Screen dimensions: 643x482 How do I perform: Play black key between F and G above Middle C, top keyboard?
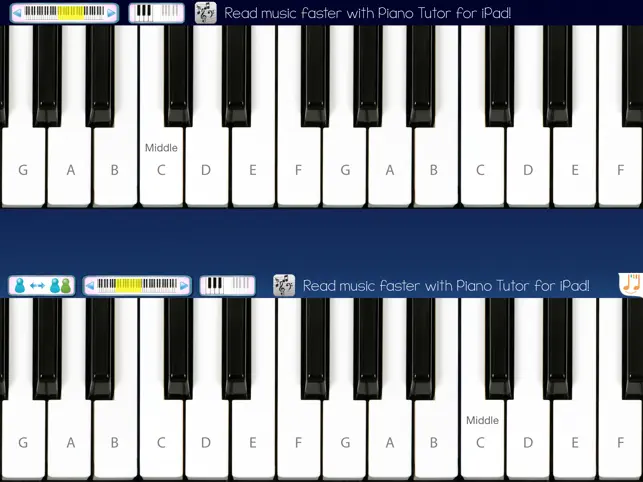pyautogui.click(x=315, y=76)
